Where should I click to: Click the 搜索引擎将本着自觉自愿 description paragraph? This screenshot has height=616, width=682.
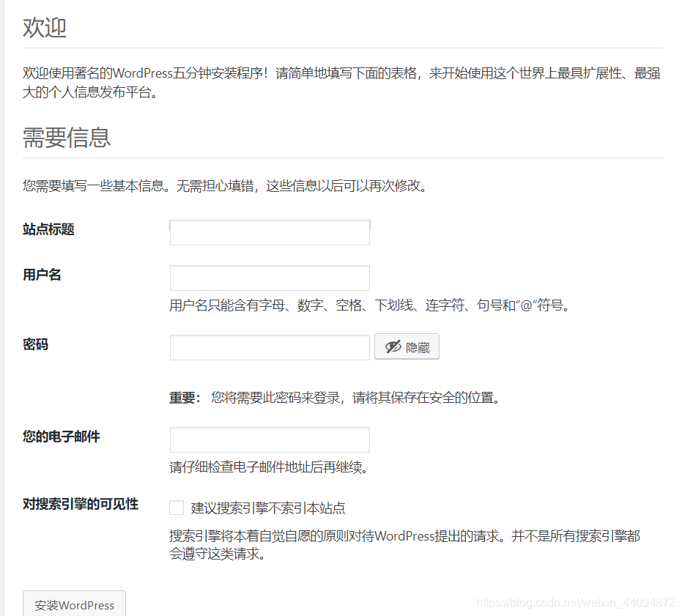[x=404, y=545]
